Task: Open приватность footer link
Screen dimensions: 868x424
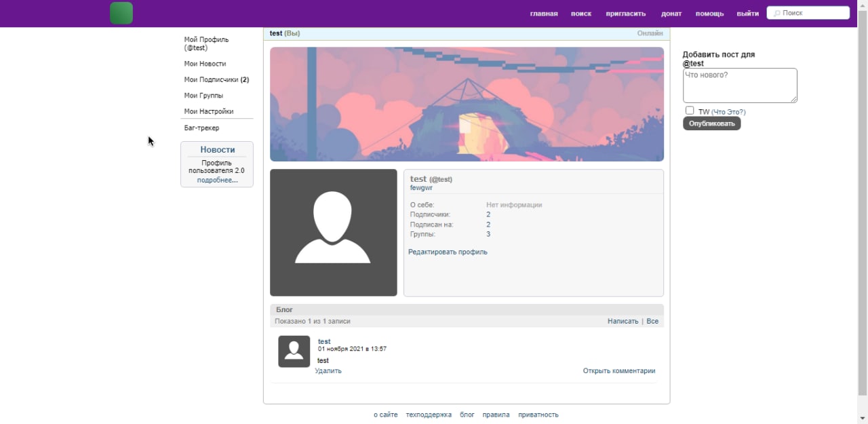Action: (538, 415)
